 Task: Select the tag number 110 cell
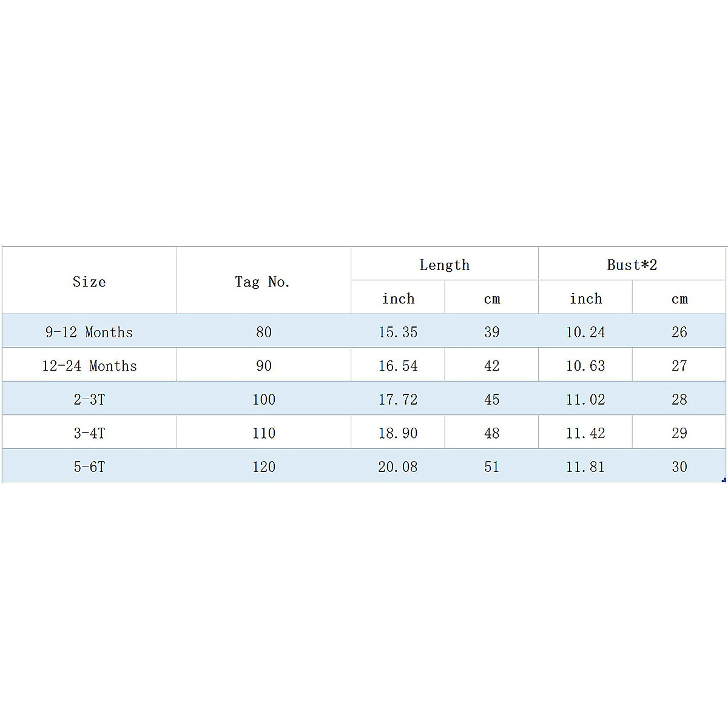263,433
